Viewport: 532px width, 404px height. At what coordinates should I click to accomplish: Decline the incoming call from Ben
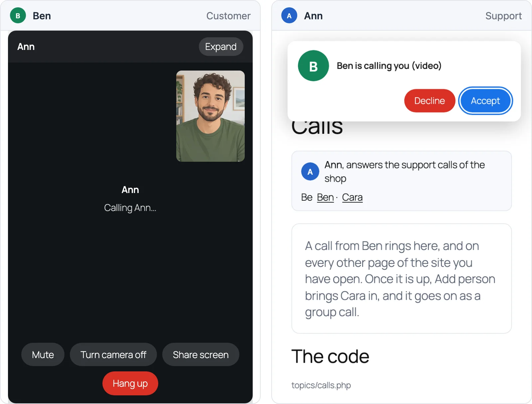[x=430, y=101]
